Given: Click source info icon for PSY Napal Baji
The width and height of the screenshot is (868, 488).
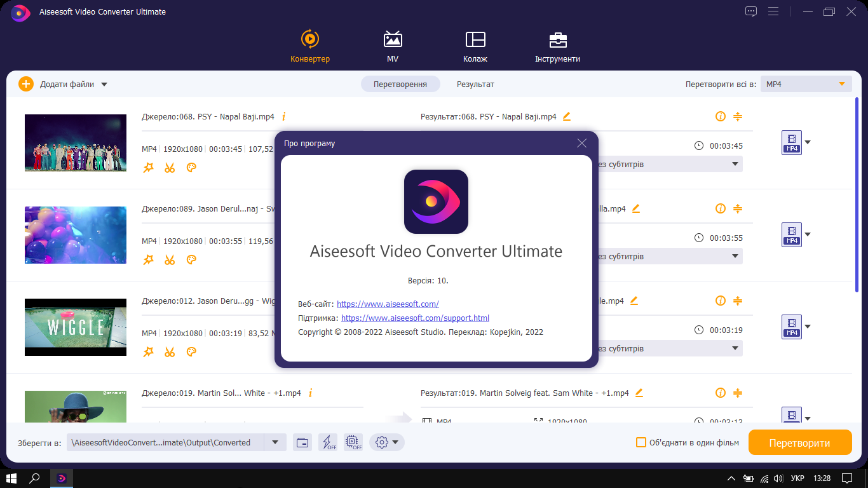Looking at the screenshot, I should click(x=283, y=116).
